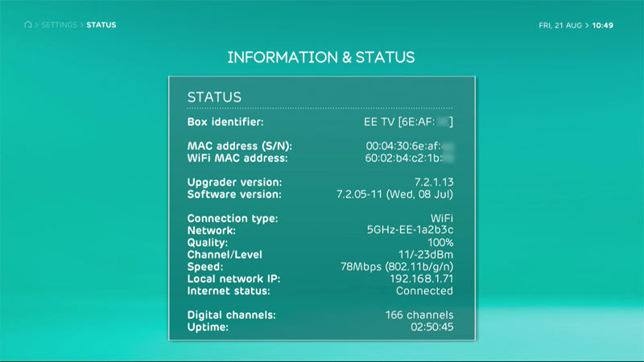Click the Channel/Level label

[225, 254]
